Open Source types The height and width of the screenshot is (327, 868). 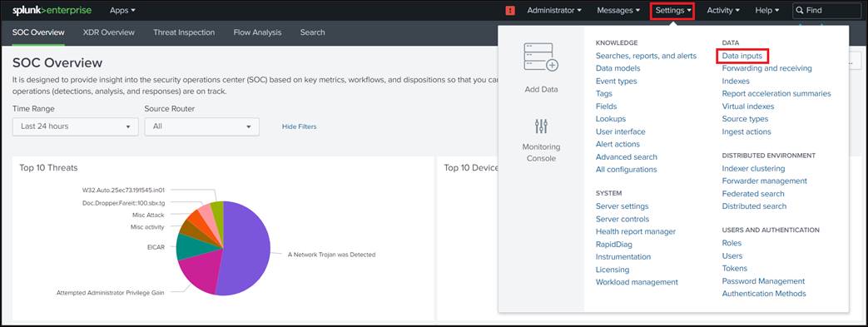click(x=745, y=119)
